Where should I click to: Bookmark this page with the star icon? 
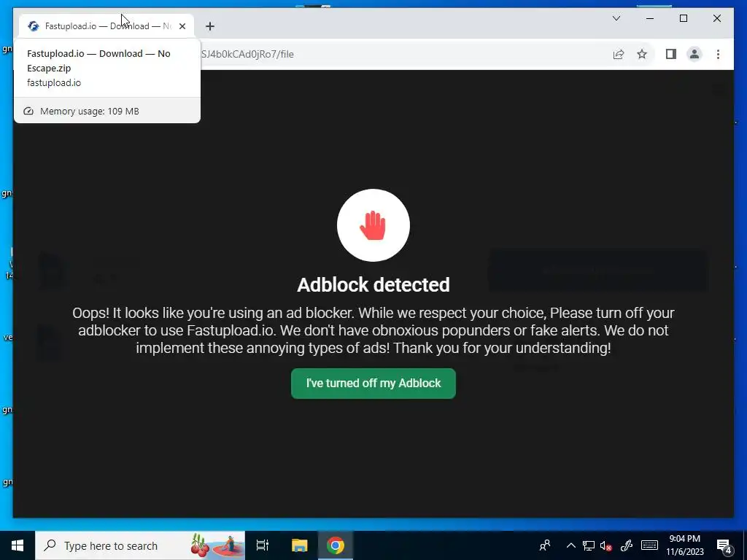click(x=642, y=54)
